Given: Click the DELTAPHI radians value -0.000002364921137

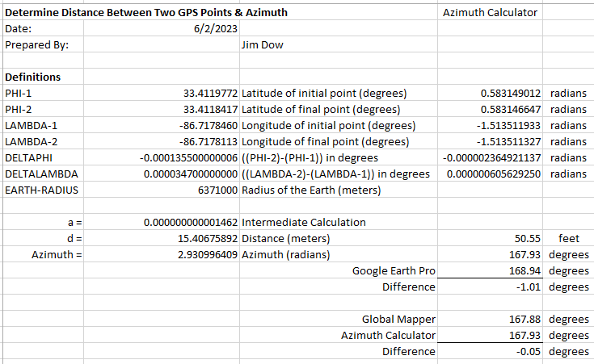Looking at the screenshot, I should (x=493, y=158).
